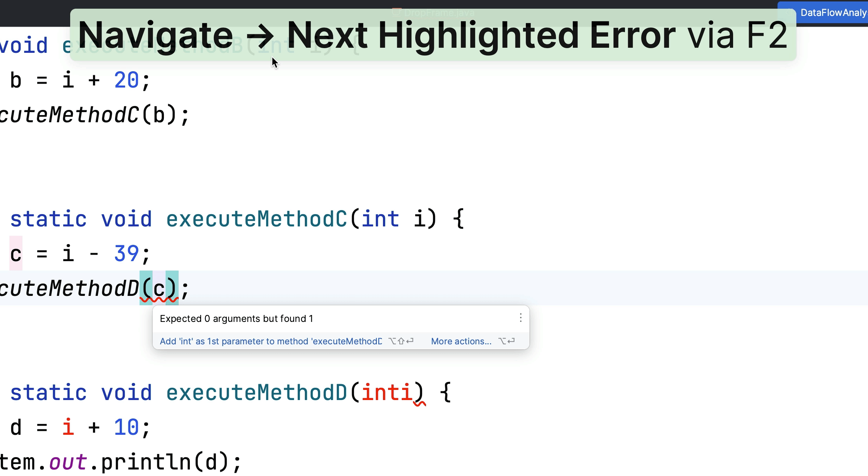Screen dimensions: 868x476
Task: Click the three-dot menu on error popup
Action: pos(520,318)
